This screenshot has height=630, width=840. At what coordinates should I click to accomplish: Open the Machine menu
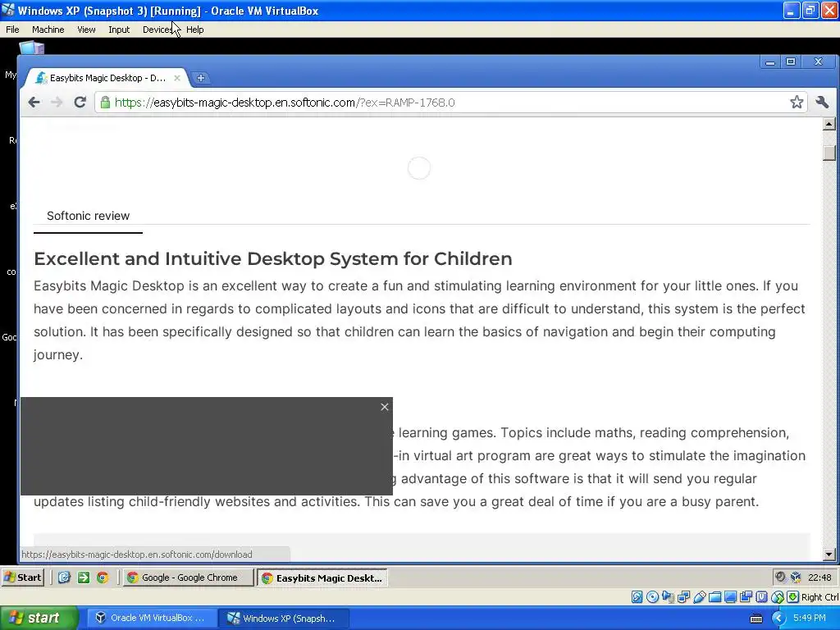coord(48,30)
